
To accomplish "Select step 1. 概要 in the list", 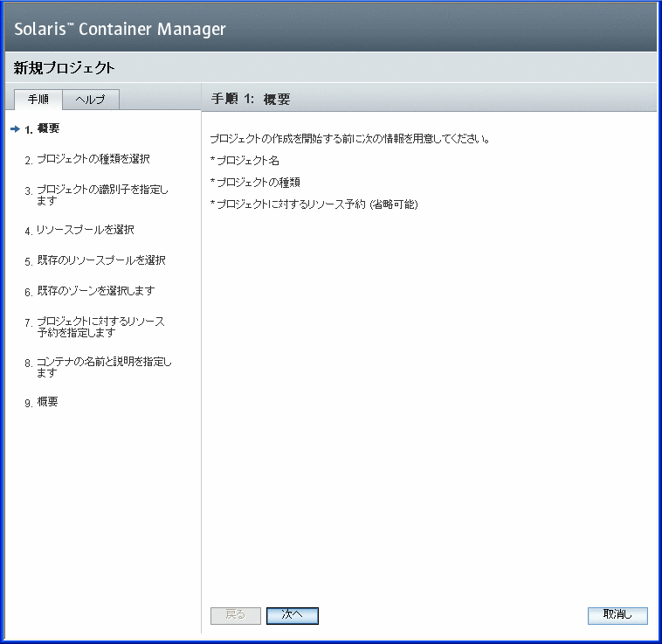I will [42, 128].
